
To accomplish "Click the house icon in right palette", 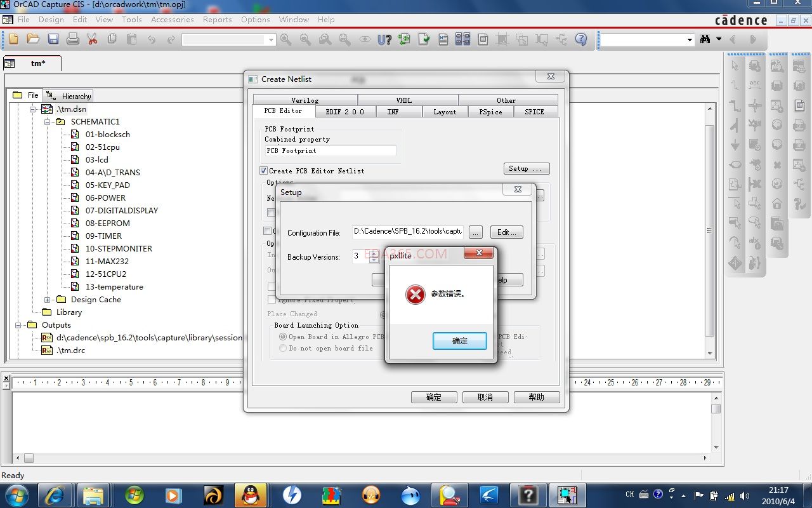I will point(777,204).
